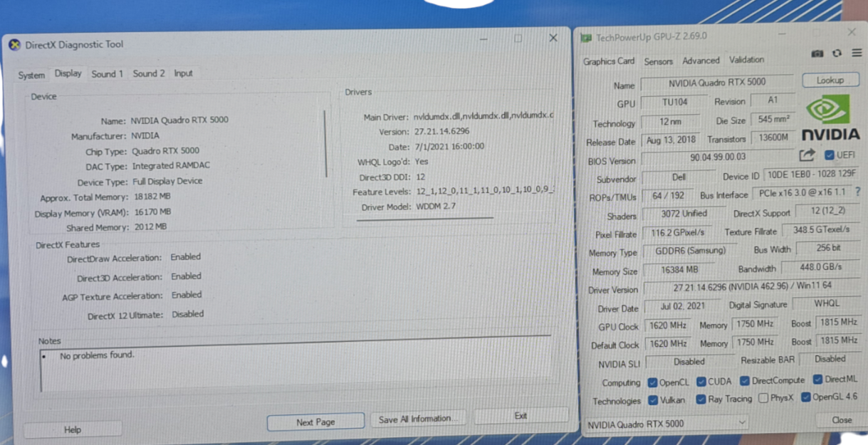Toggle the UEFI checkbox
868x445 pixels.
[829, 155]
